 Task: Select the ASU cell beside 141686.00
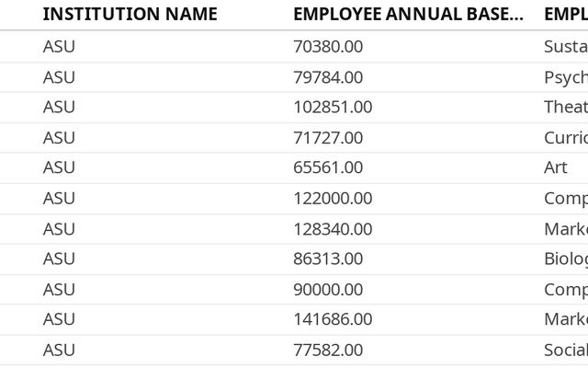pos(59,319)
